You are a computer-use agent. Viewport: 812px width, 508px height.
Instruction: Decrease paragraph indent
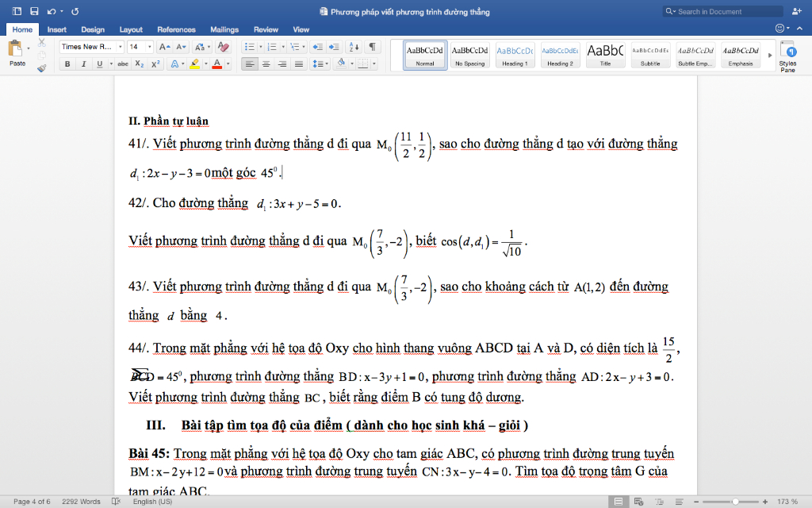click(x=317, y=47)
